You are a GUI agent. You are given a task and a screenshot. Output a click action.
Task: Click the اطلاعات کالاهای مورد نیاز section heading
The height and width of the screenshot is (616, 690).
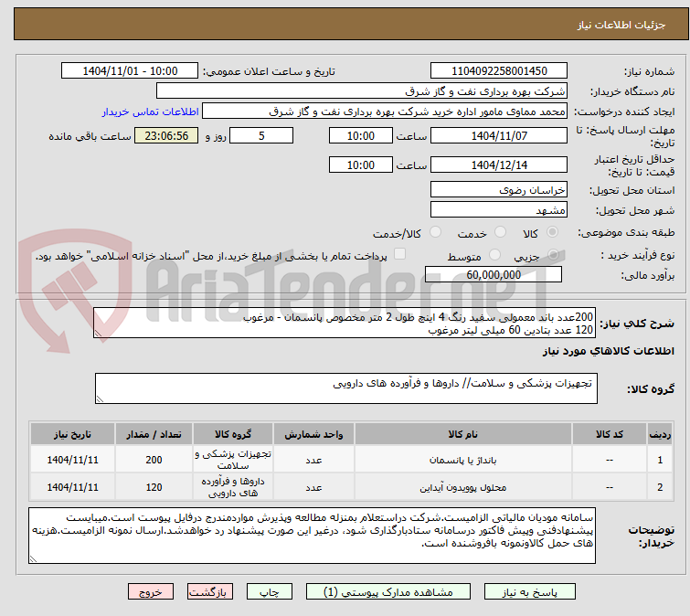pyautogui.click(x=608, y=351)
